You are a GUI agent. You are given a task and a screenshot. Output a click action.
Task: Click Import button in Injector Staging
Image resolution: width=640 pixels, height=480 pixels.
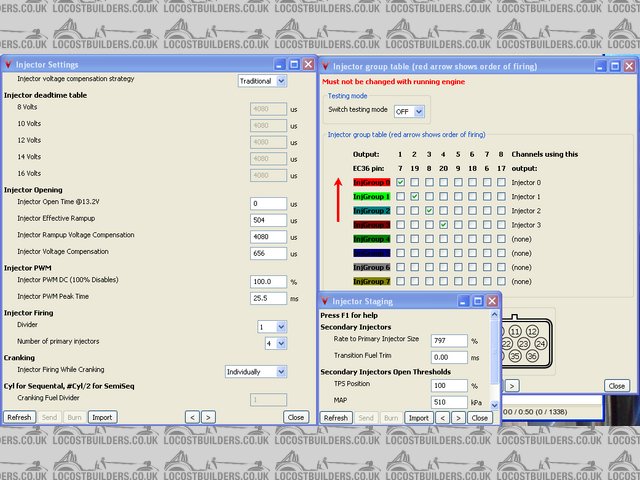pos(419,417)
